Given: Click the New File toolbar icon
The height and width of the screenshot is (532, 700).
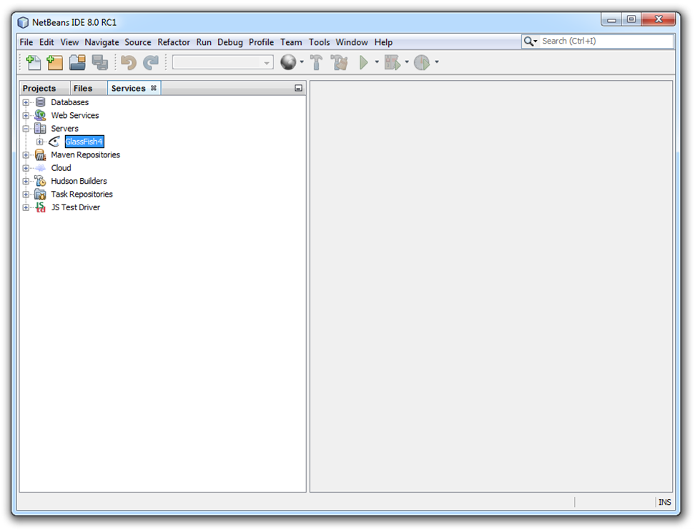Looking at the screenshot, I should 33,62.
